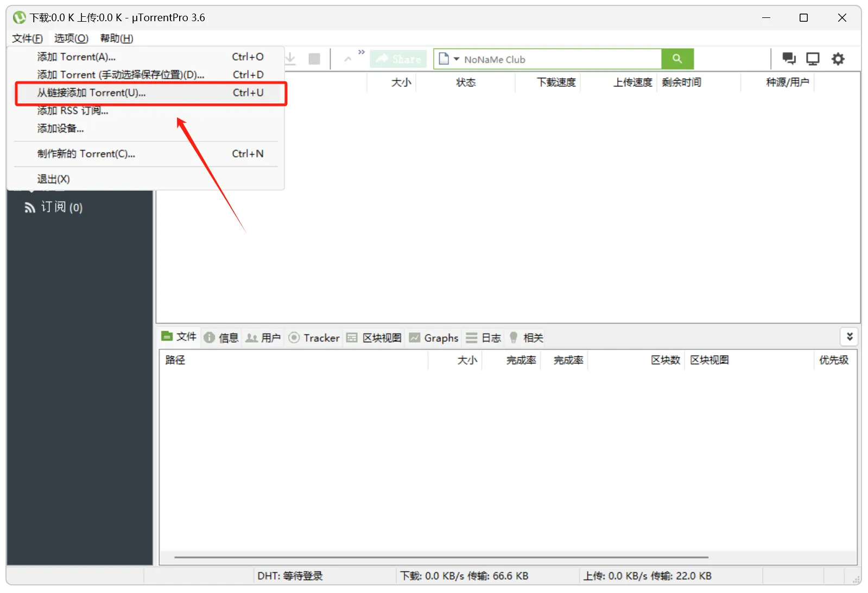Viewport: 868px width, 593px height.
Task: Open the chat bubbles icon in toolbar
Action: coord(788,59)
